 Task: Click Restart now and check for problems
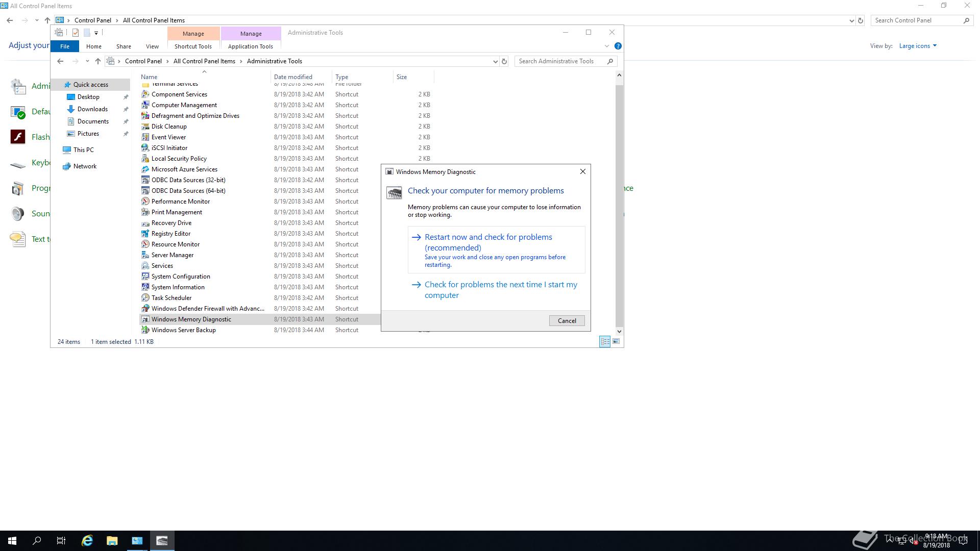(x=496, y=250)
